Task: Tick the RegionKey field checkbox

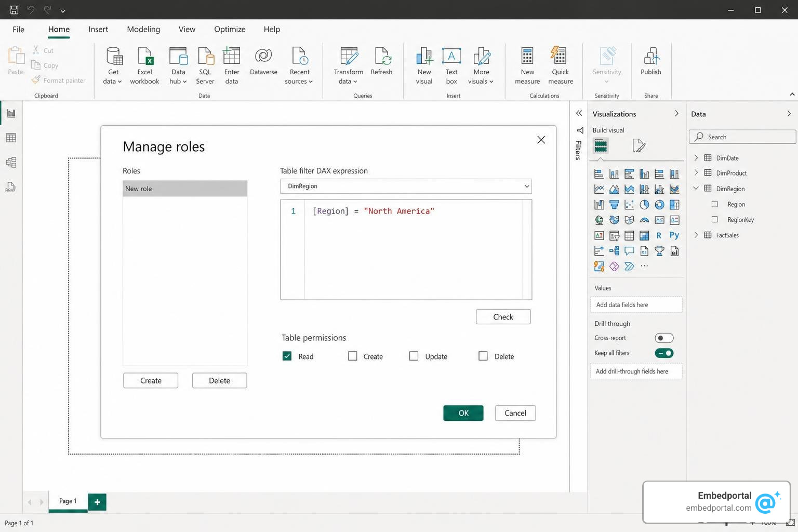Action: pyautogui.click(x=715, y=219)
